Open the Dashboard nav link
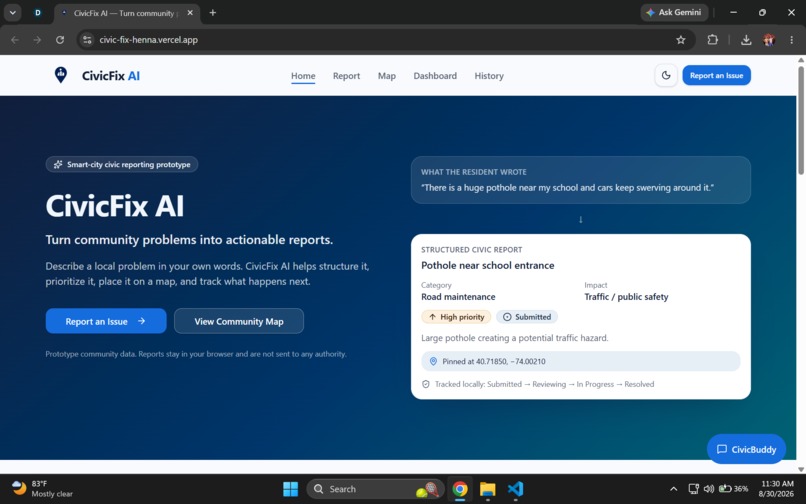806x504 pixels. tap(435, 76)
